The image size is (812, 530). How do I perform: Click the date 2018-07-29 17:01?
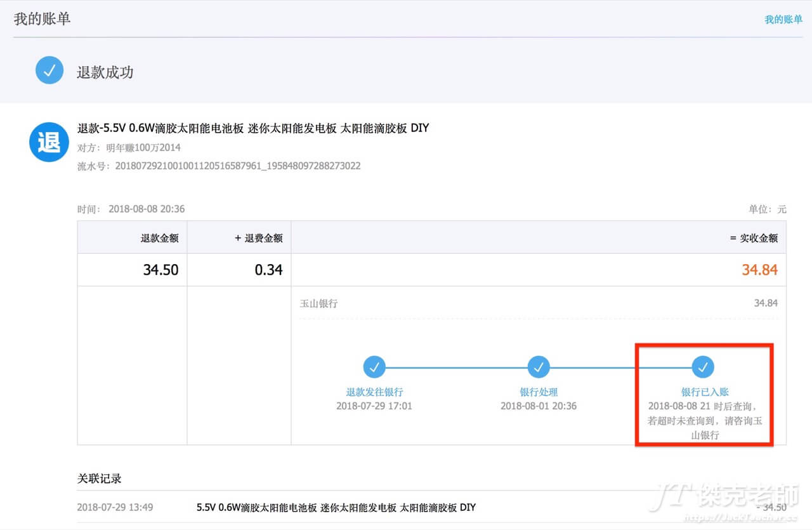[374, 406]
